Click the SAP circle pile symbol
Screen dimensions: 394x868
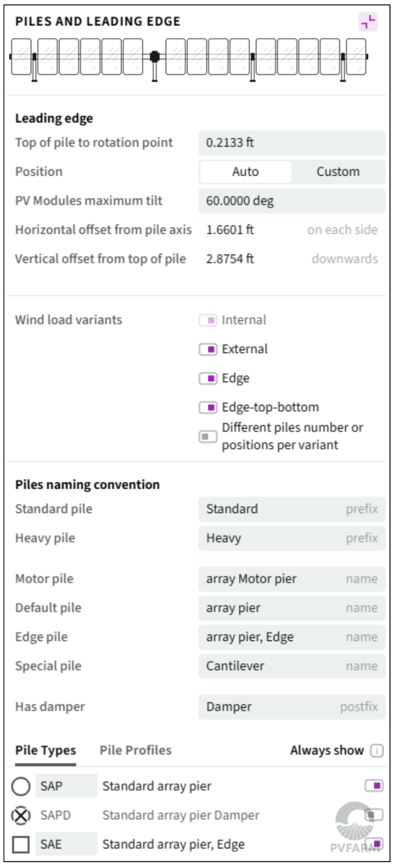(21, 786)
